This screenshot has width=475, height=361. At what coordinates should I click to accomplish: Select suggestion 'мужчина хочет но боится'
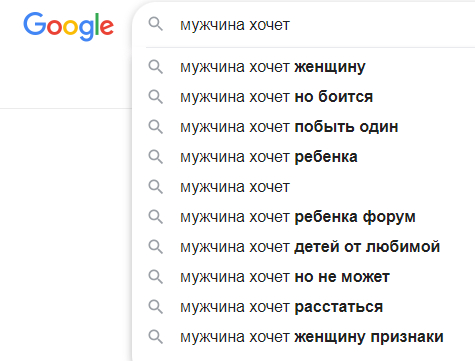click(x=304, y=97)
